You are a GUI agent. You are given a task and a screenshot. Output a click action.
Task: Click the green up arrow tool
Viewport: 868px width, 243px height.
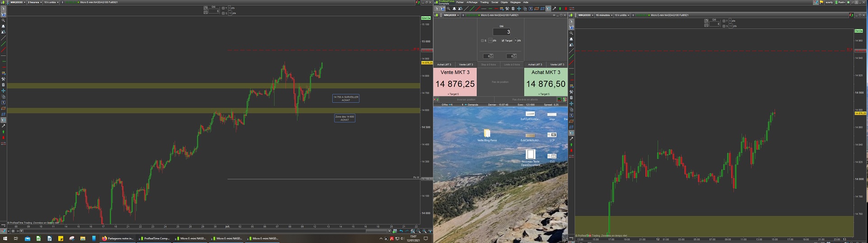point(560,9)
